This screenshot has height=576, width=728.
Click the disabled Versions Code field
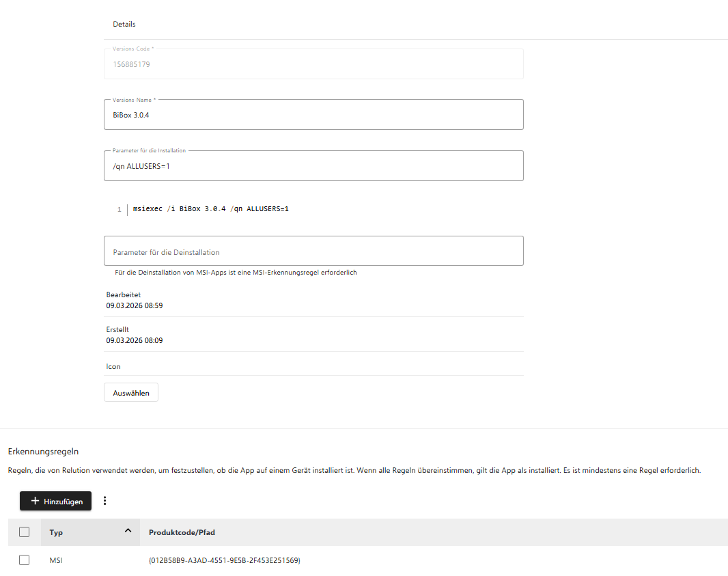pos(313,64)
